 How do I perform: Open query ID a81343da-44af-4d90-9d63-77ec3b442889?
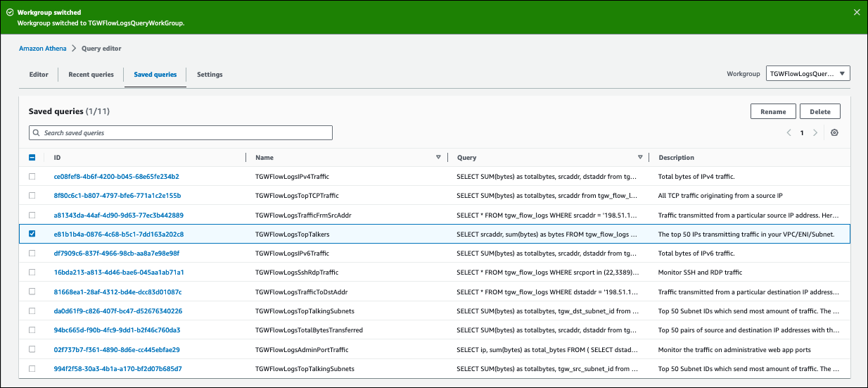(x=118, y=215)
